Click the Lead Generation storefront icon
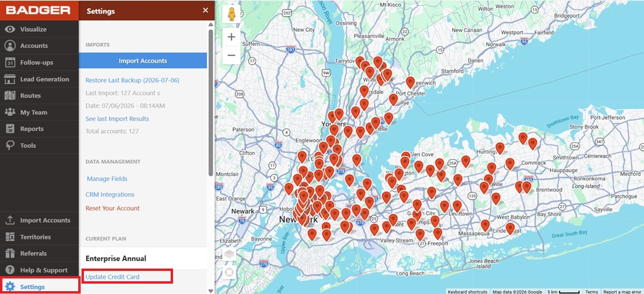The image size is (644, 294). [10, 79]
